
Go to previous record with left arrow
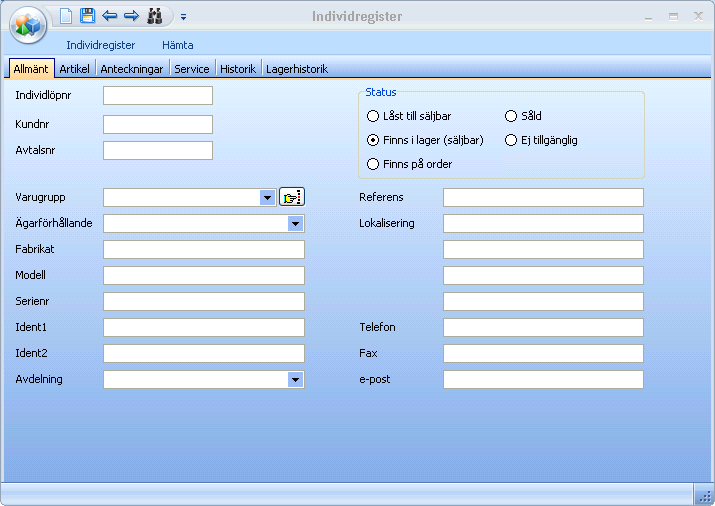point(109,16)
